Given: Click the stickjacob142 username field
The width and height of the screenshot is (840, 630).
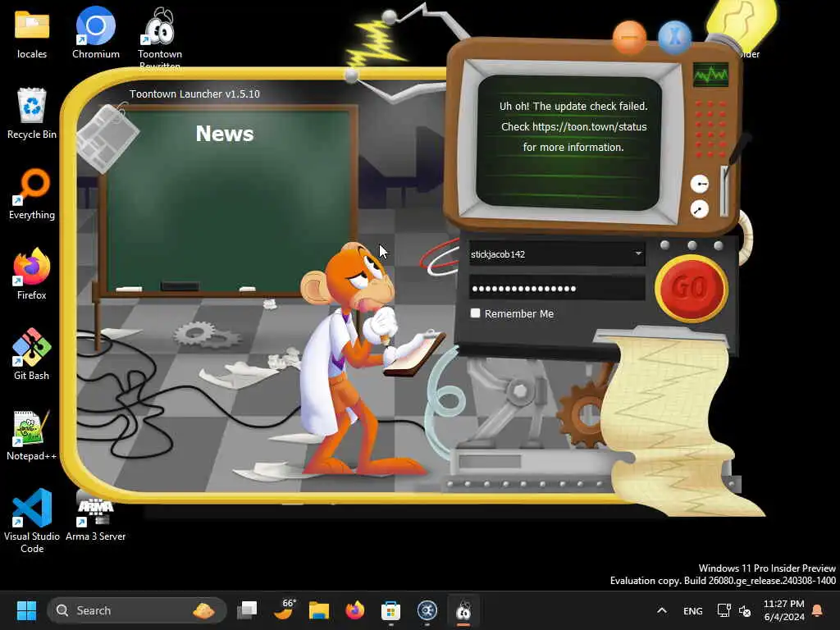Looking at the screenshot, I should coord(557,254).
